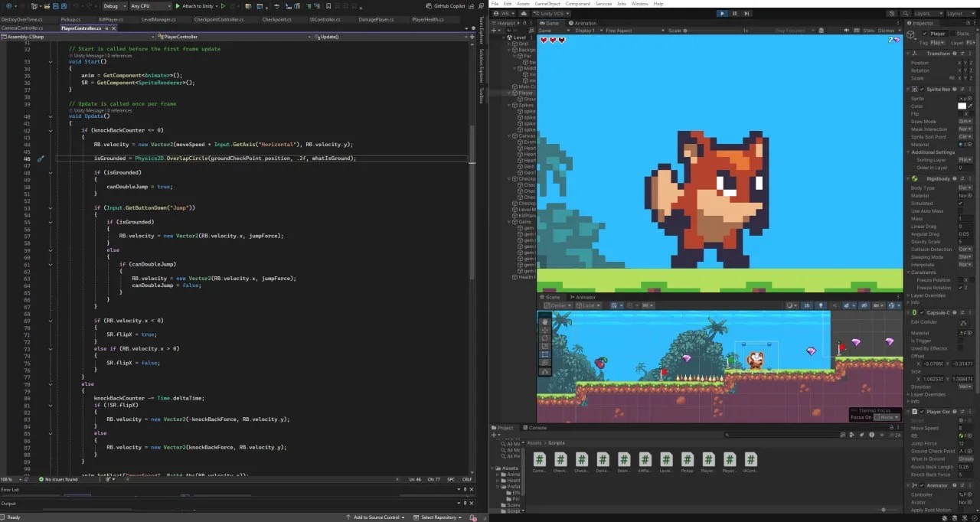The width and height of the screenshot is (980, 522).
Task: Open the Window menu in Unity
Action: point(640,4)
